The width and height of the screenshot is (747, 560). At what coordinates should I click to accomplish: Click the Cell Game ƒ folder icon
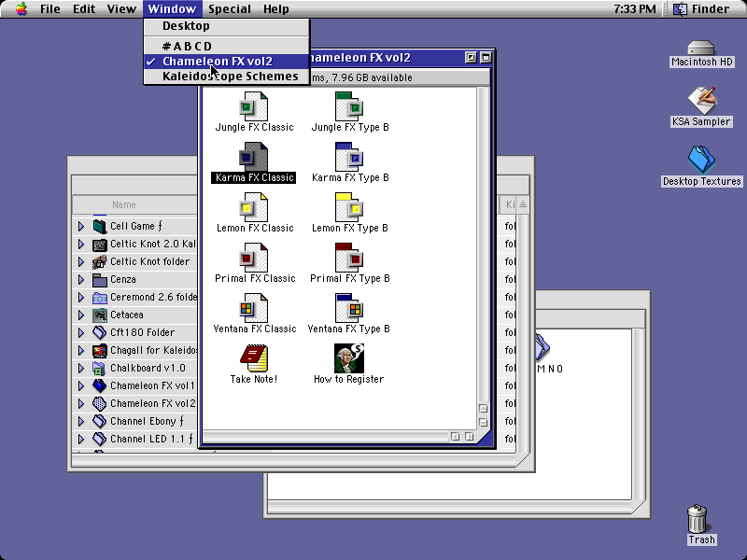99,226
